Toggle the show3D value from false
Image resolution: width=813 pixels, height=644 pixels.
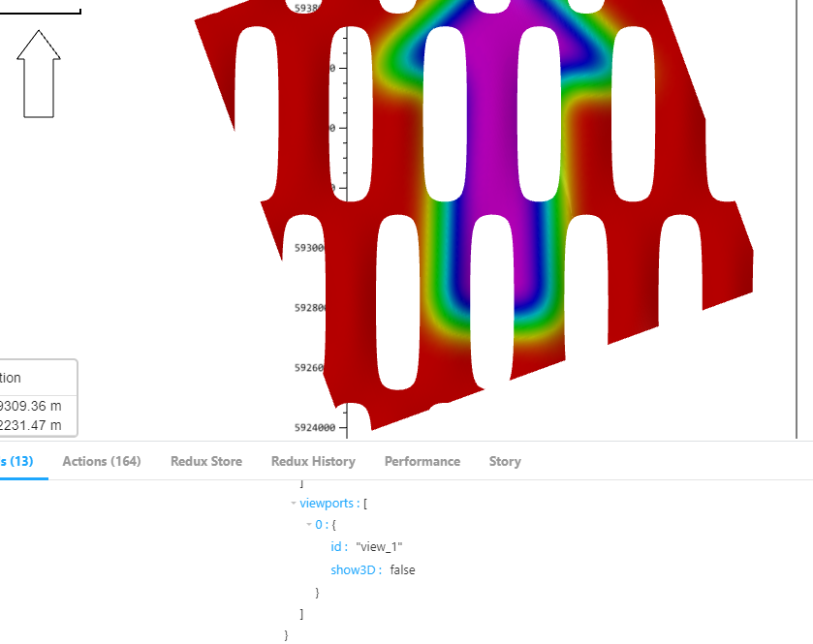point(401,569)
